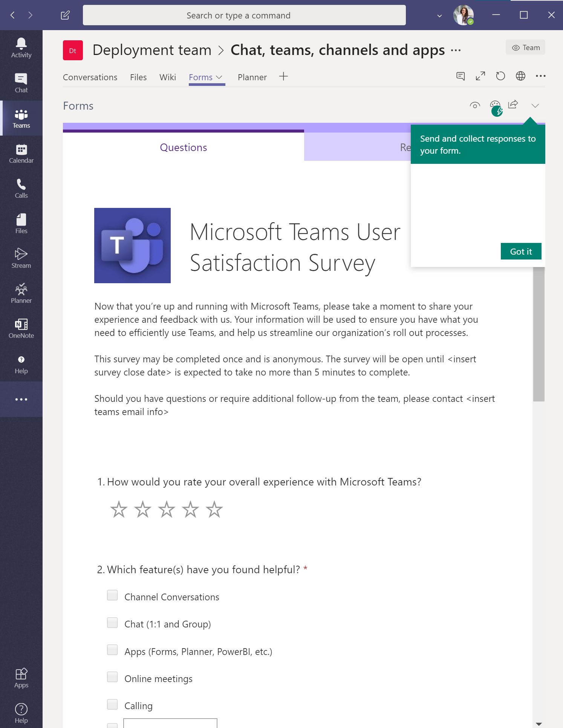This screenshot has width=563, height=728.
Task: Expand the tab to full view
Action: 480,76
